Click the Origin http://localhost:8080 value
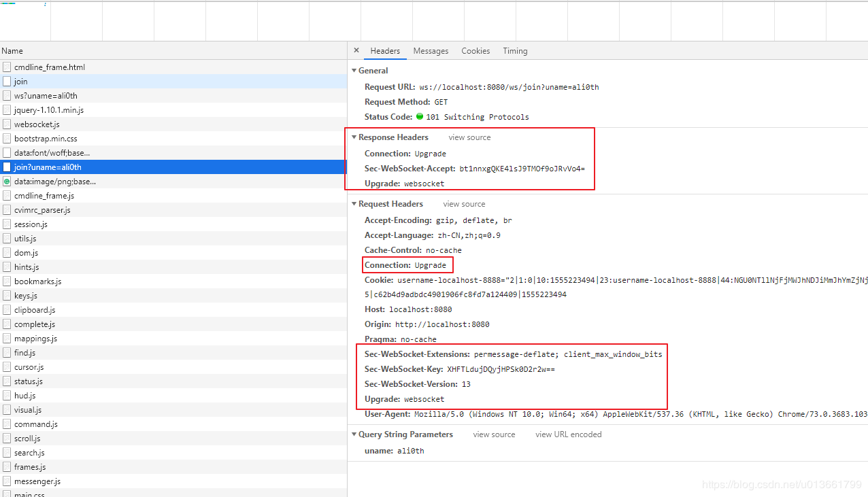Viewport: 868px width, 497px height. pos(442,324)
